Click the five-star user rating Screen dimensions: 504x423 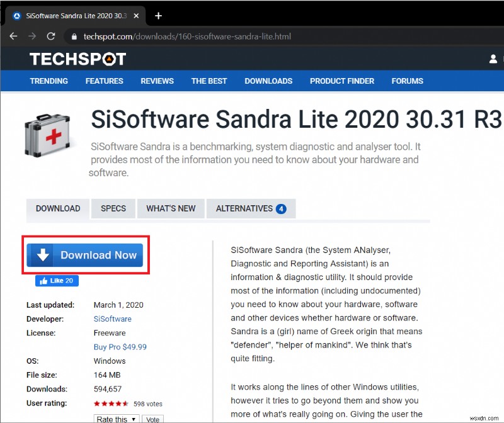click(x=111, y=403)
